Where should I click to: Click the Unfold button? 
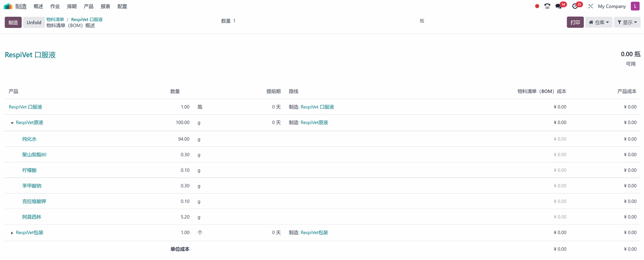click(34, 23)
